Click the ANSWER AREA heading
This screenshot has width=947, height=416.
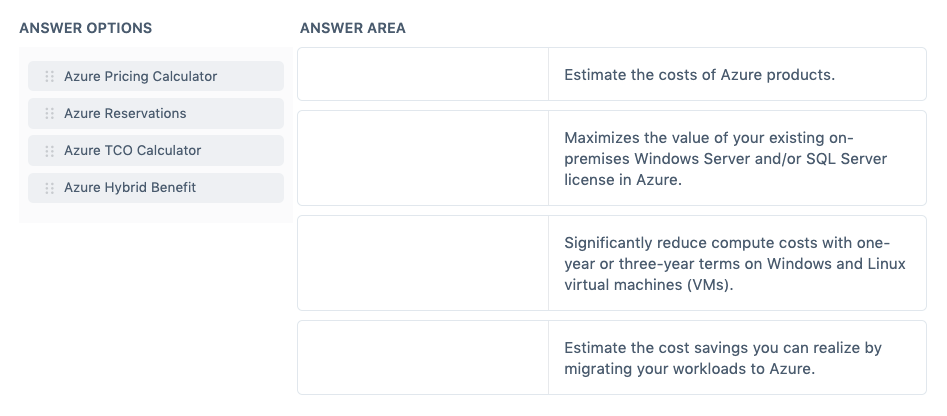tap(353, 28)
